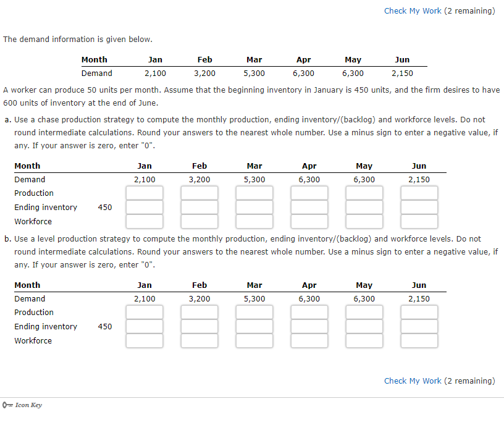Click January Production field in part a
Viewport: 504px width, 438px height.
(144, 193)
